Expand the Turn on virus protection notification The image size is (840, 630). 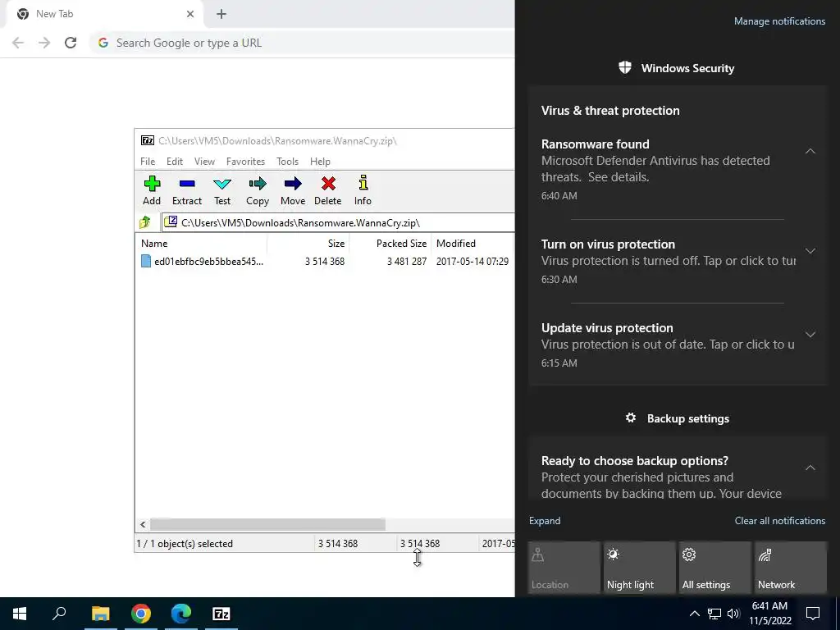point(810,251)
